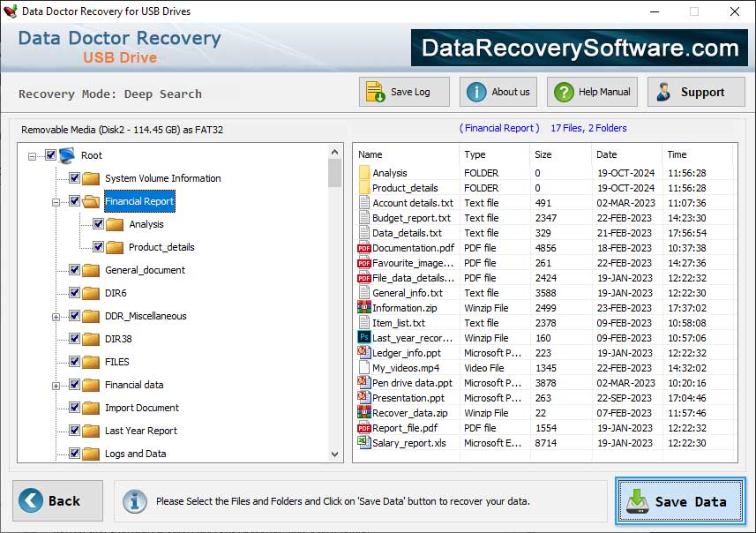Click the Back arrow icon
Viewport: 756px width, 533px height.
pos(31,500)
